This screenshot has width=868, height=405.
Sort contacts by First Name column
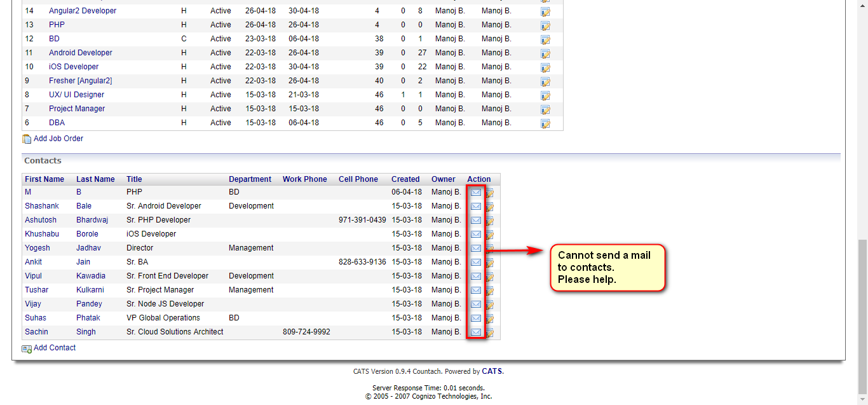44,179
